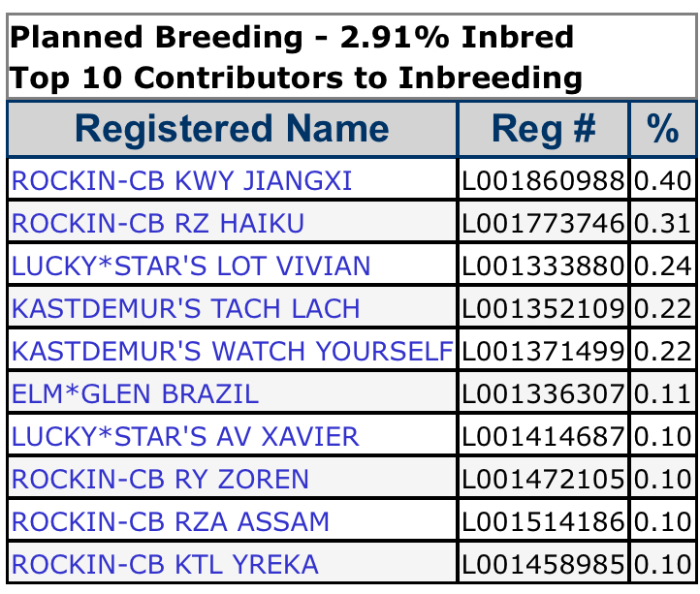This screenshot has width=700, height=594.
Task: Open ELM*GLEN BRAZIL link
Action: point(136,394)
